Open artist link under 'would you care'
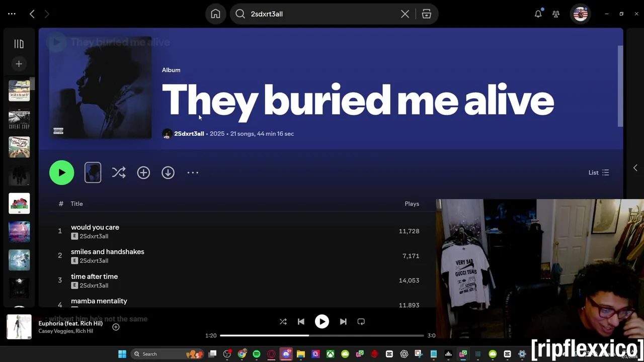Image resolution: width=644 pixels, height=362 pixels. pyautogui.click(x=94, y=236)
